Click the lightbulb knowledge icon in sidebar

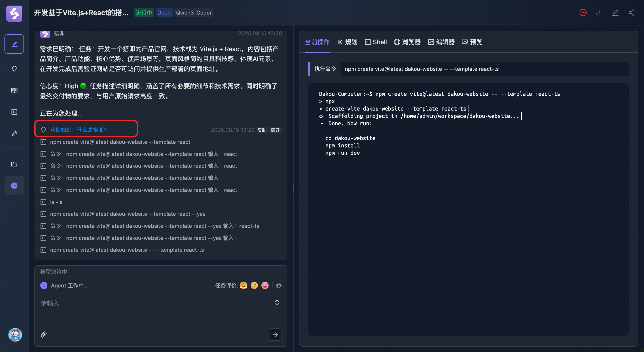(14, 69)
